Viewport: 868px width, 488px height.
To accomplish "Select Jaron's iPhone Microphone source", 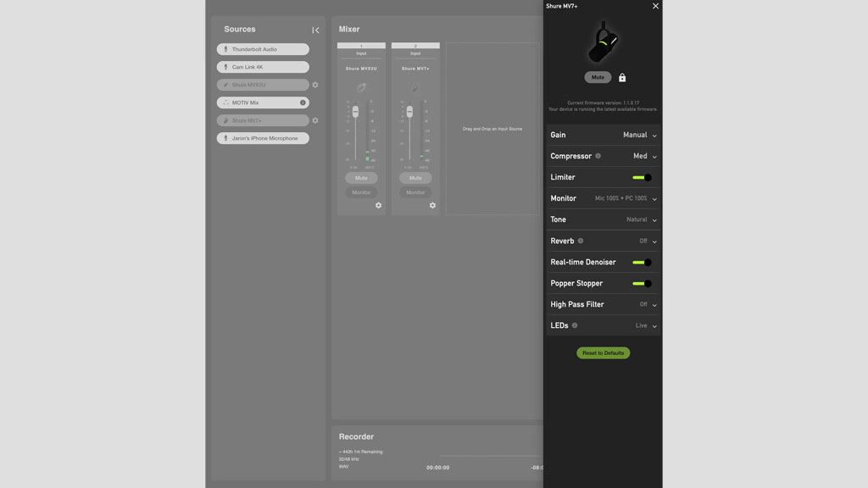I will (x=263, y=138).
